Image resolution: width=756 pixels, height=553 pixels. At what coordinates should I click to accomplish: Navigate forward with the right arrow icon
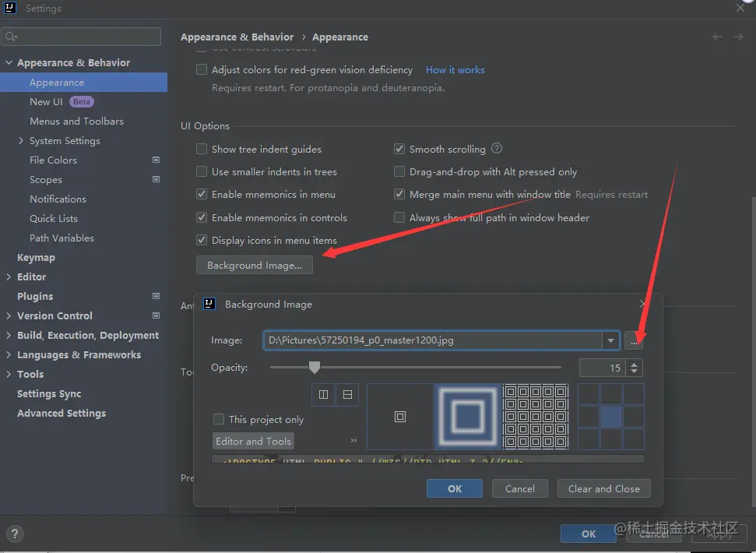click(x=738, y=37)
